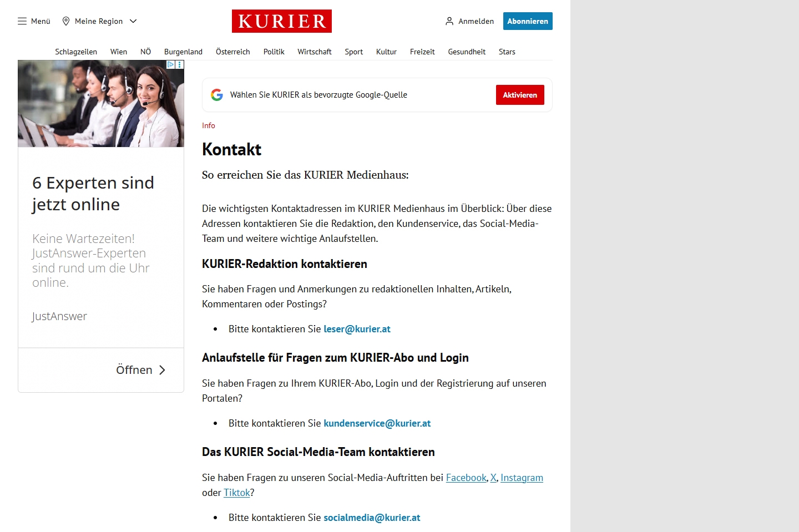
Task: Click 'Wählen Sie KURIER als bevorzugte Google-Quelle' text
Action: click(x=318, y=95)
